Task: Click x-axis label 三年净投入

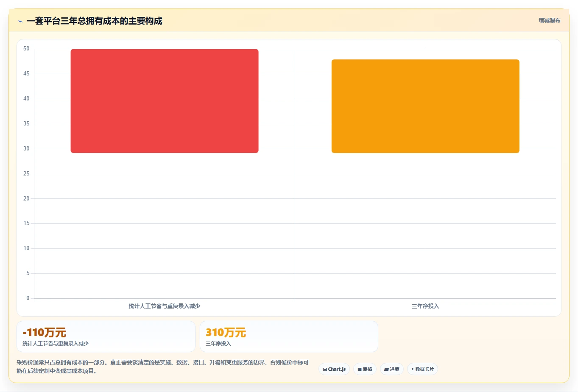Action: pos(425,306)
